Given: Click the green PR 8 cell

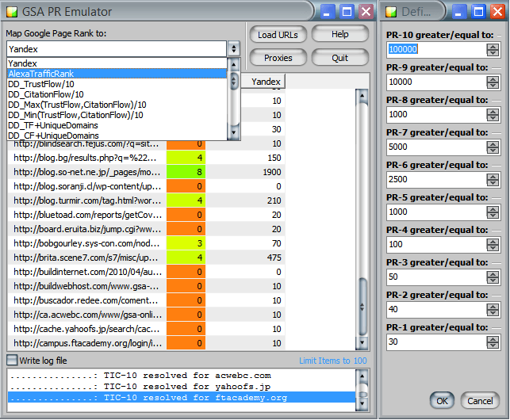Looking at the screenshot, I should point(186,172).
